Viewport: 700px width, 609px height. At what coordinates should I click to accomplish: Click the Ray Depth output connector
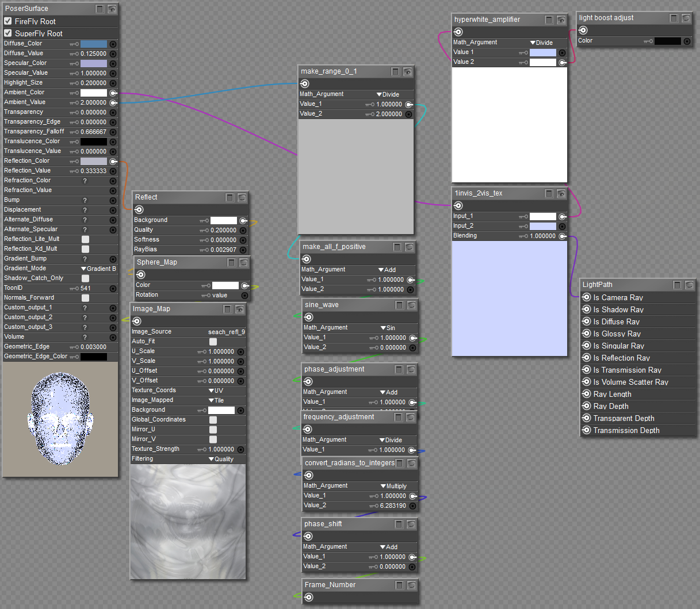coord(587,406)
